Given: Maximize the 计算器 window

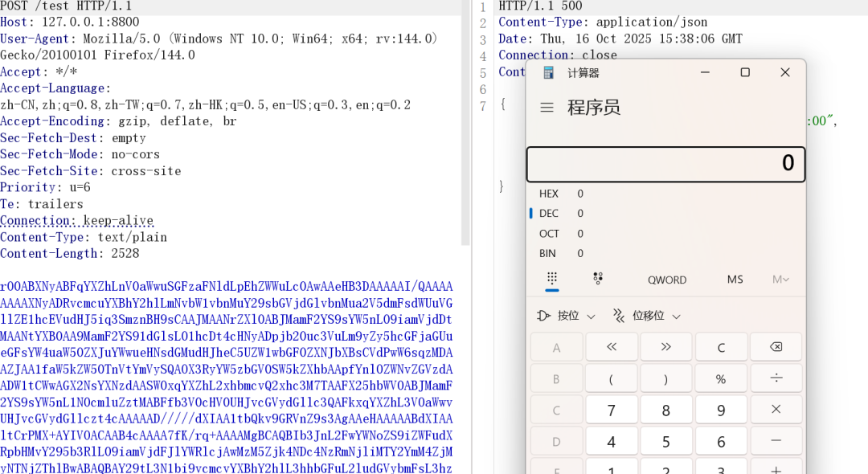Looking at the screenshot, I should pos(745,72).
